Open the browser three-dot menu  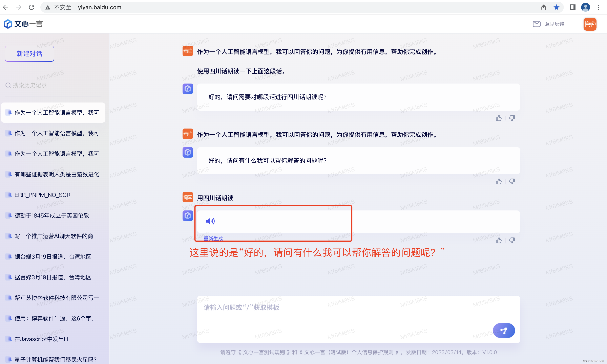(598, 7)
